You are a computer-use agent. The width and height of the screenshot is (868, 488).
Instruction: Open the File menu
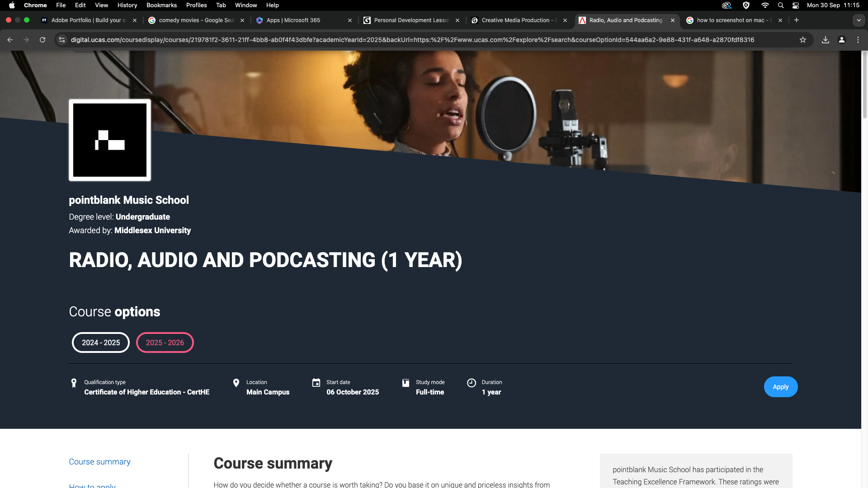pos(61,5)
